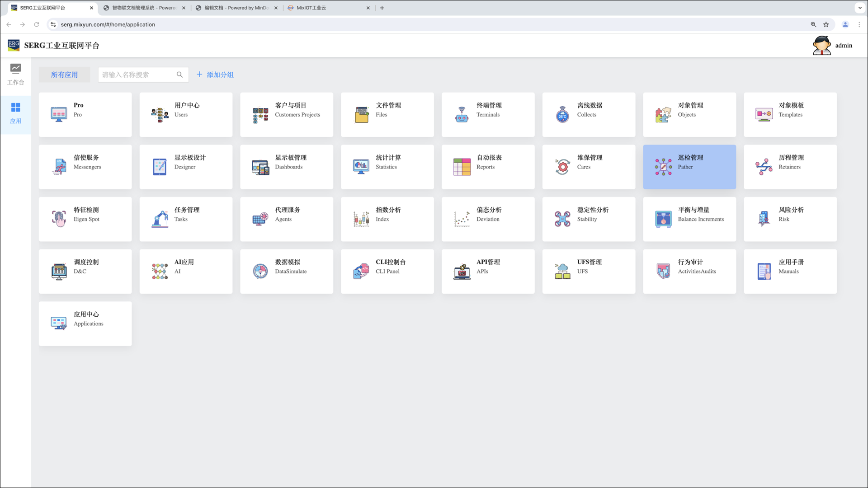Click the search magnifier icon
Screen dimensions: 868x488
point(179,75)
